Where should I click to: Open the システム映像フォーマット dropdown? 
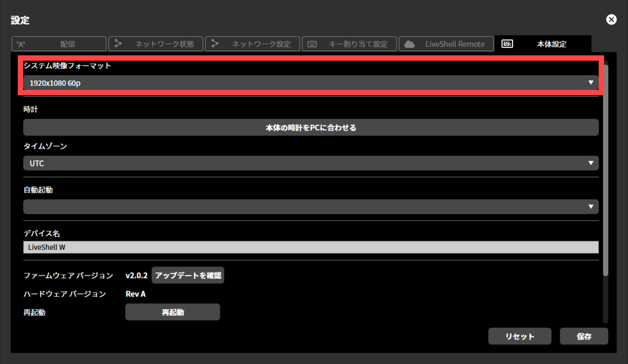tap(591, 82)
